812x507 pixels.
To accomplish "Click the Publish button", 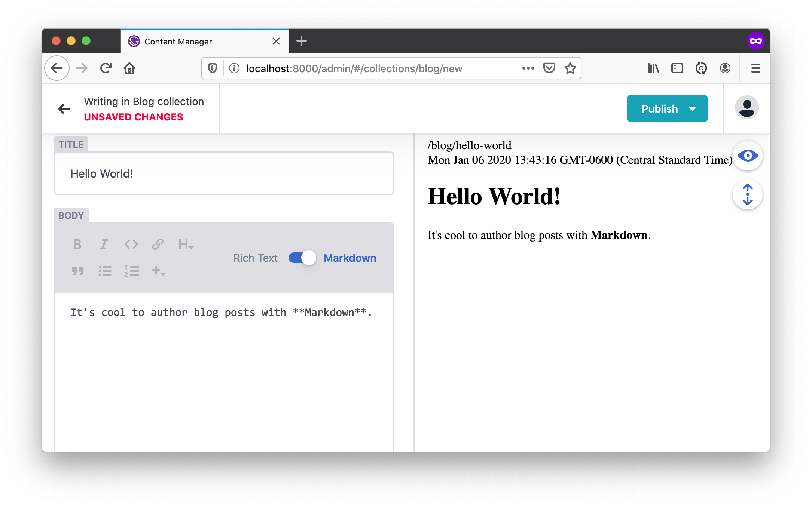I will point(667,108).
